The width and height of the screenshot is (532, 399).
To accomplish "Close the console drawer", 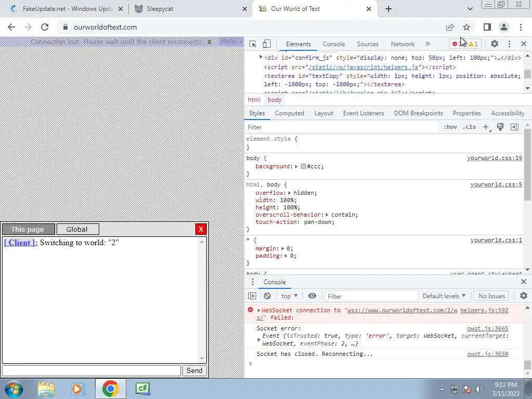I will point(524,282).
